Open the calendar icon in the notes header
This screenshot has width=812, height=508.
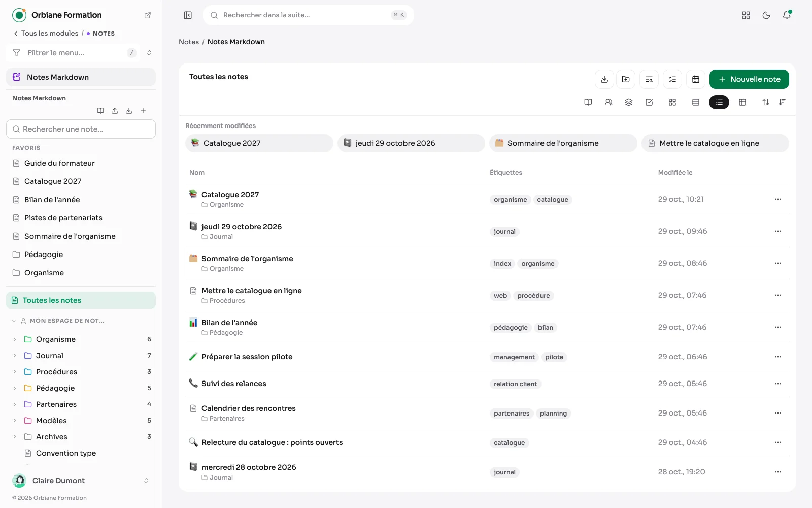click(696, 79)
